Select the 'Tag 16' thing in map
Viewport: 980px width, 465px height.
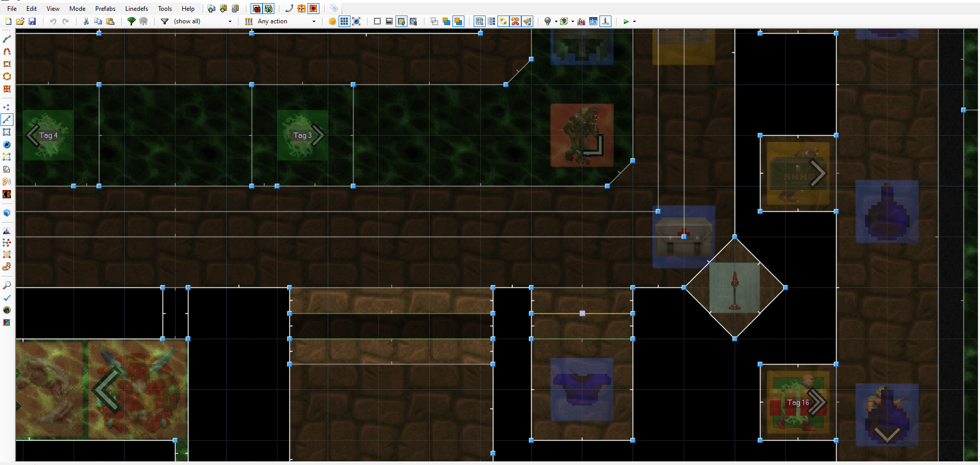(798, 402)
